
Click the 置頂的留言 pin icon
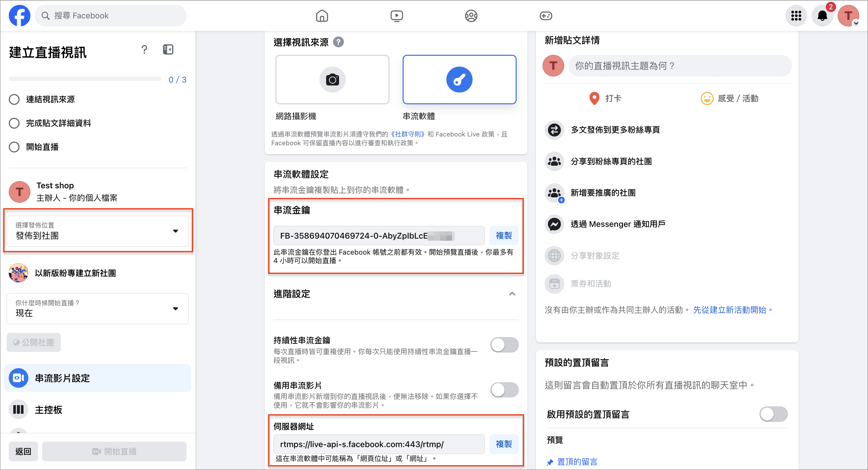click(x=550, y=462)
